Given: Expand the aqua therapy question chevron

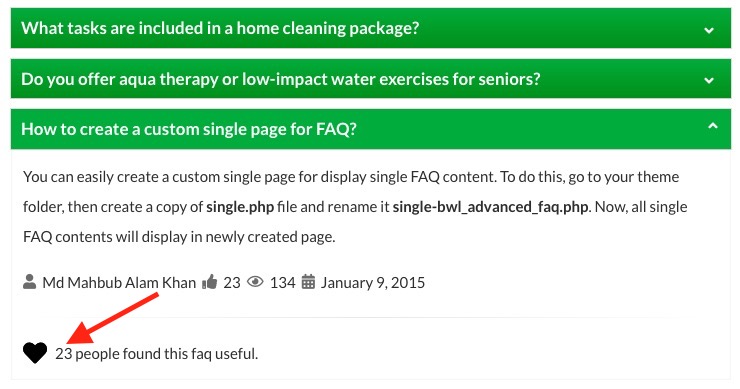Looking at the screenshot, I should (709, 80).
